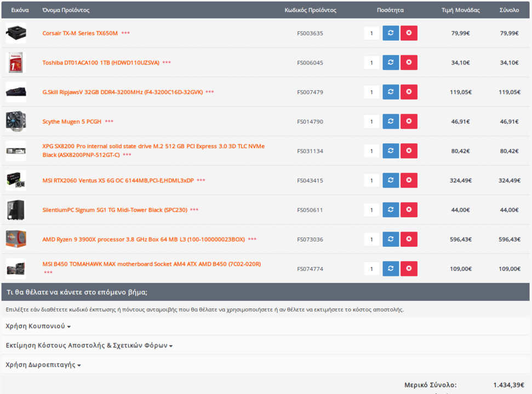Viewport: 532px width, 394px height.
Task: Click quantity field for XPG SX8200 Pro
Action: 371,151
